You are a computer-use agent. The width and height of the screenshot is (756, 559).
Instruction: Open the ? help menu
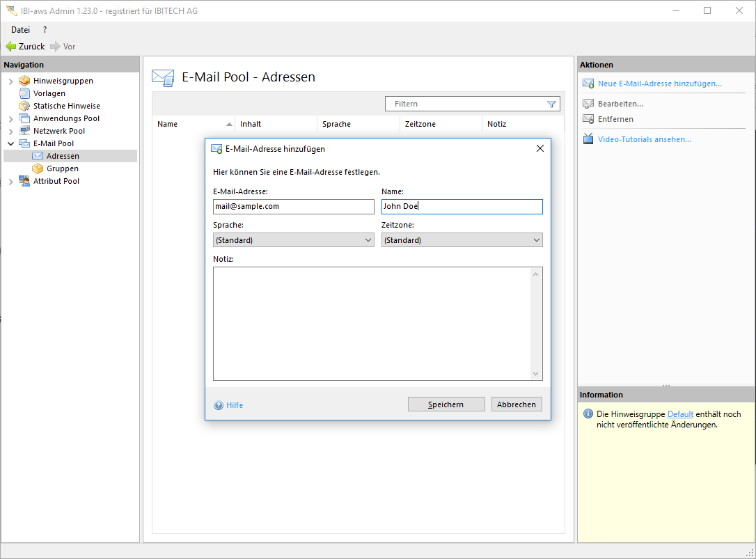pos(45,30)
